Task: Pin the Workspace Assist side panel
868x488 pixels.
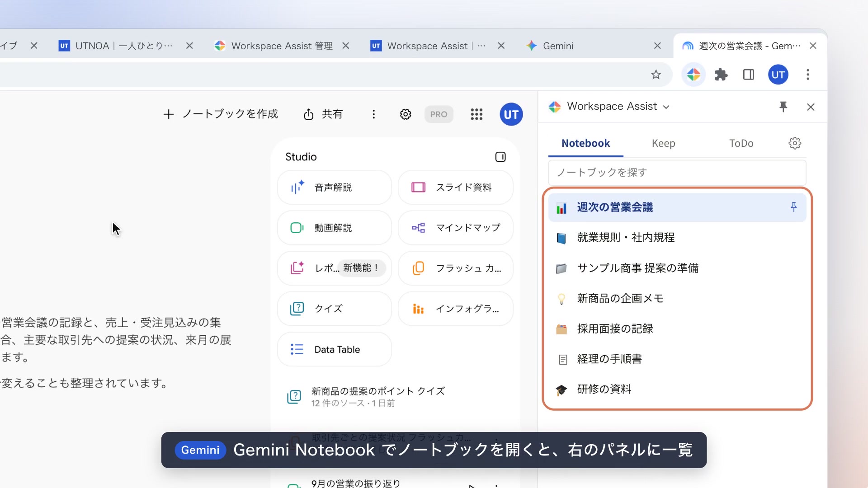Action: pyautogui.click(x=783, y=107)
